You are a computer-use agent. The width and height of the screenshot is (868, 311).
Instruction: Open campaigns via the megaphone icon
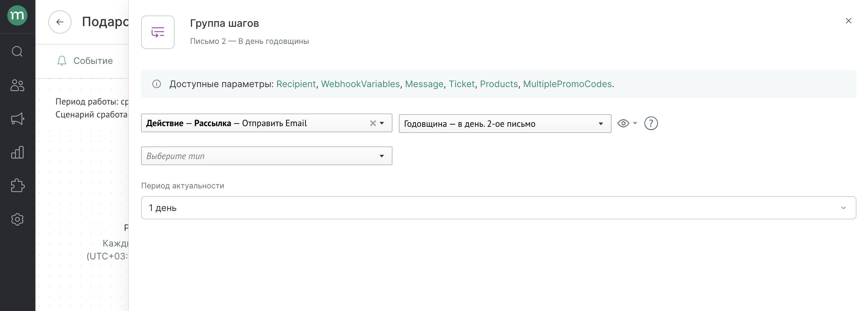click(x=17, y=119)
